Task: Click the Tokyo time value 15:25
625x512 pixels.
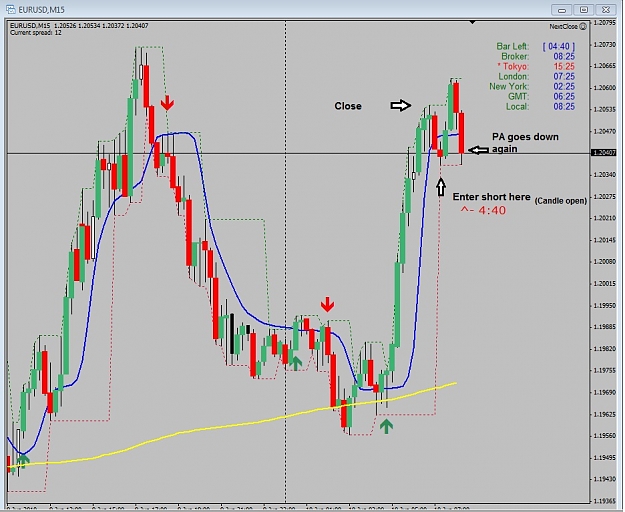Action: point(564,67)
